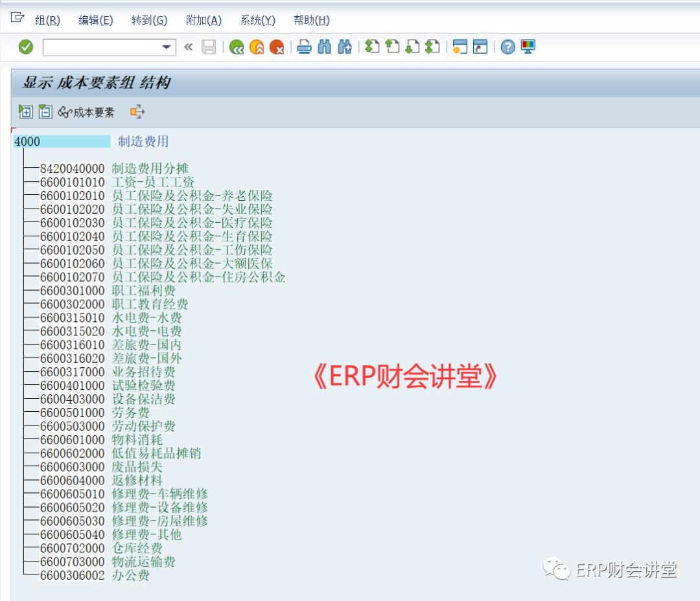700x601 pixels.
Task: Click the Customize Local Layout monitor icon
Action: click(x=528, y=47)
